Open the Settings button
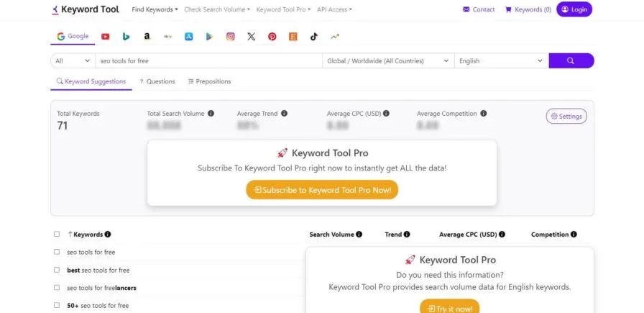Screen dimensions: 644x313 (566, 117)
